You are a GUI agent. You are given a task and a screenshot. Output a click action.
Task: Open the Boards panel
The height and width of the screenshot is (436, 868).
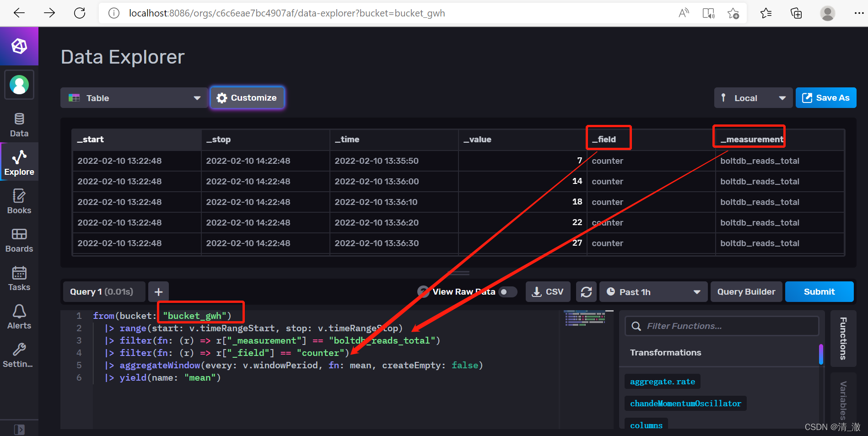pyautogui.click(x=19, y=240)
